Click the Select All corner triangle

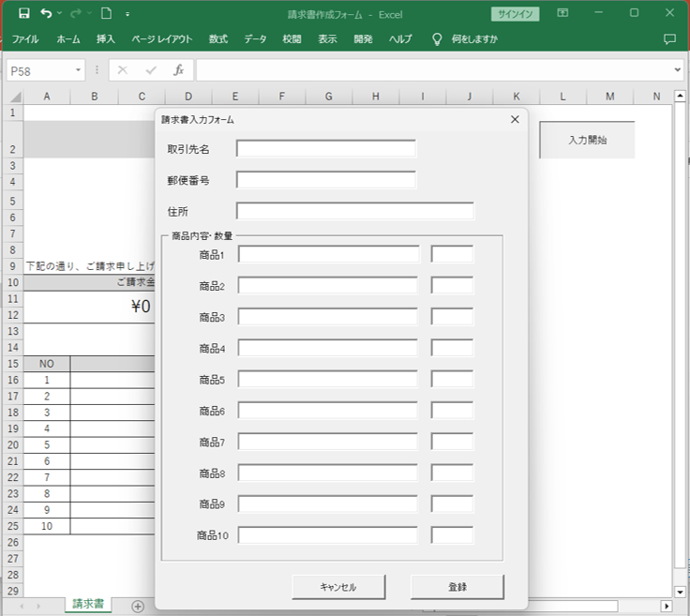pyautogui.click(x=14, y=97)
